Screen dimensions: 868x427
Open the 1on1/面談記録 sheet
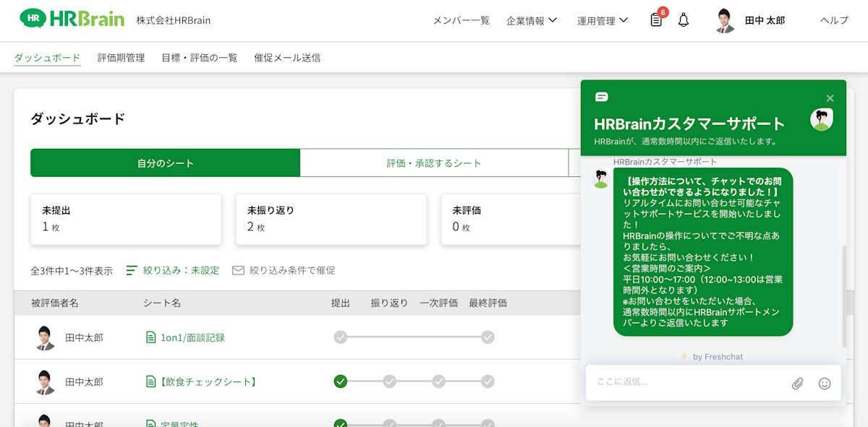[x=192, y=337]
